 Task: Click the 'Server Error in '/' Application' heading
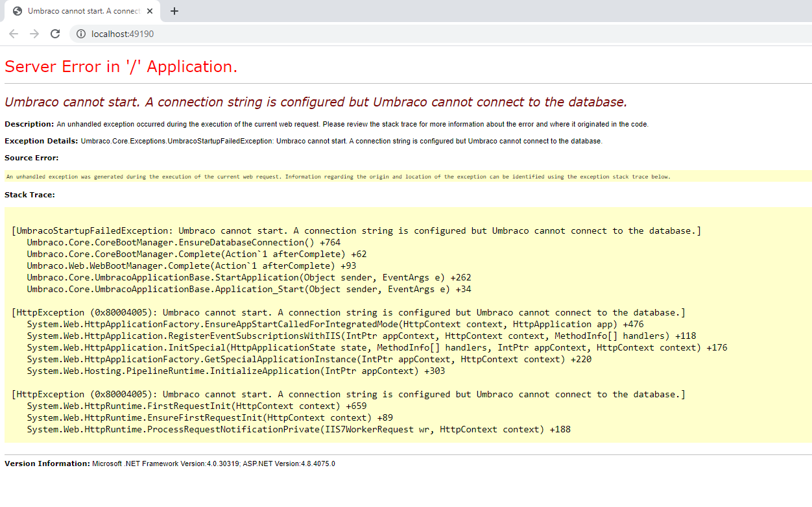click(x=121, y=66)
